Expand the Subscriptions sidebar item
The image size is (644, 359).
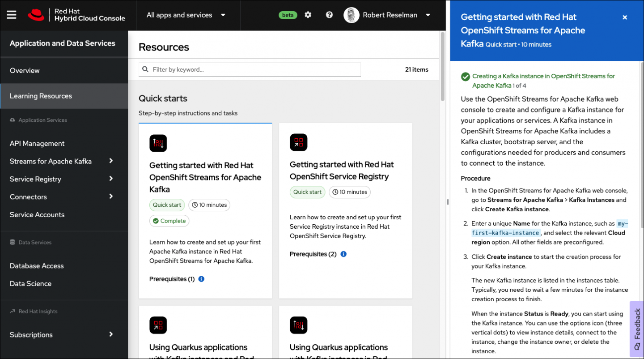(x=64, y=335)
